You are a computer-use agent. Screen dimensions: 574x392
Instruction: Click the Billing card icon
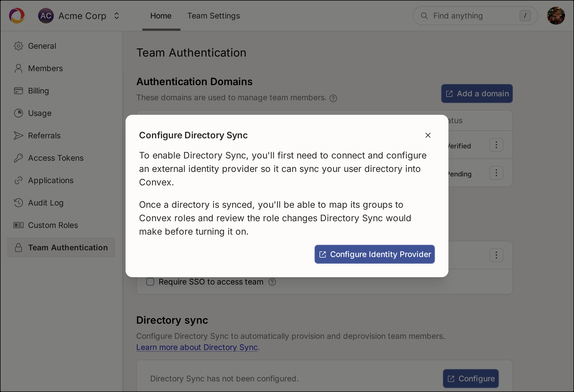tap(18, 91)
